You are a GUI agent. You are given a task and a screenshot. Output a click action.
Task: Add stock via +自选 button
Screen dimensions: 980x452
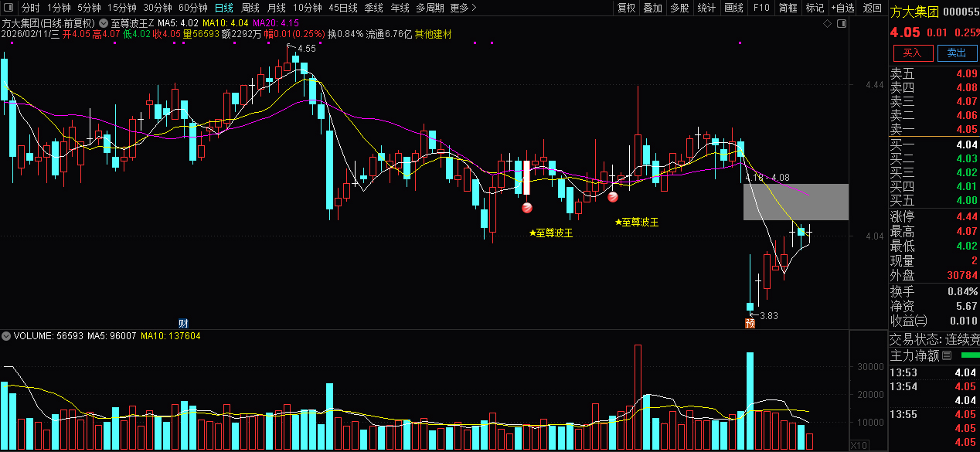tap(842, 8)
